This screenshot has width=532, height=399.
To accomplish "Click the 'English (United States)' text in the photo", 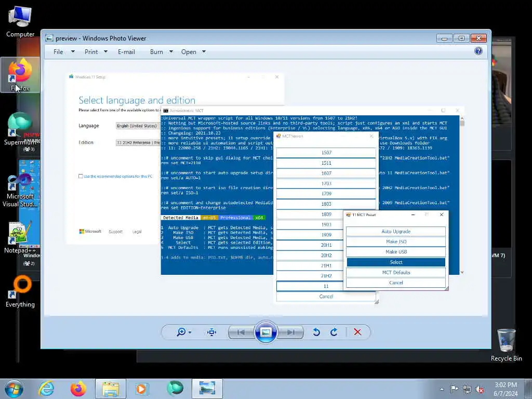I will [137, 126].
